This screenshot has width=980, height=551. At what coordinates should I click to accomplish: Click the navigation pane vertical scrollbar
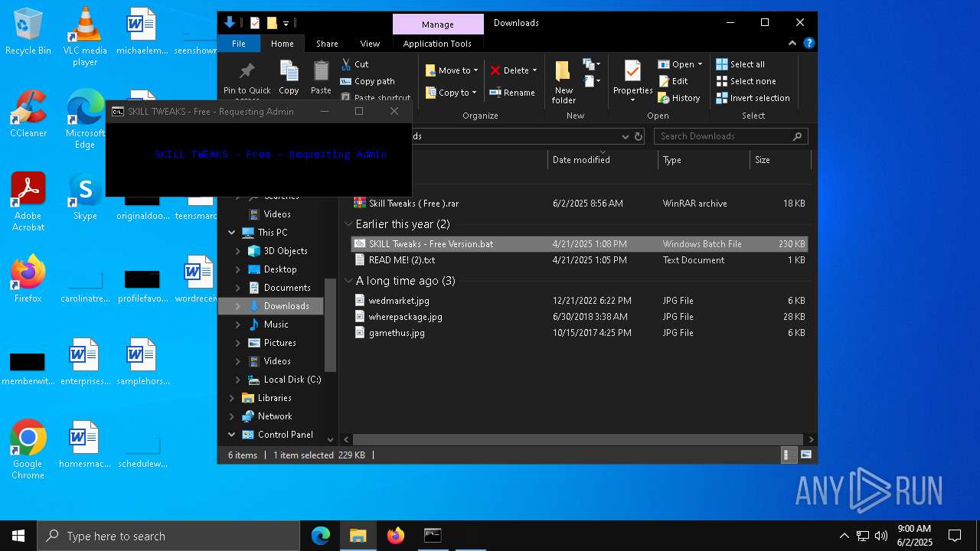coord(331,325)
